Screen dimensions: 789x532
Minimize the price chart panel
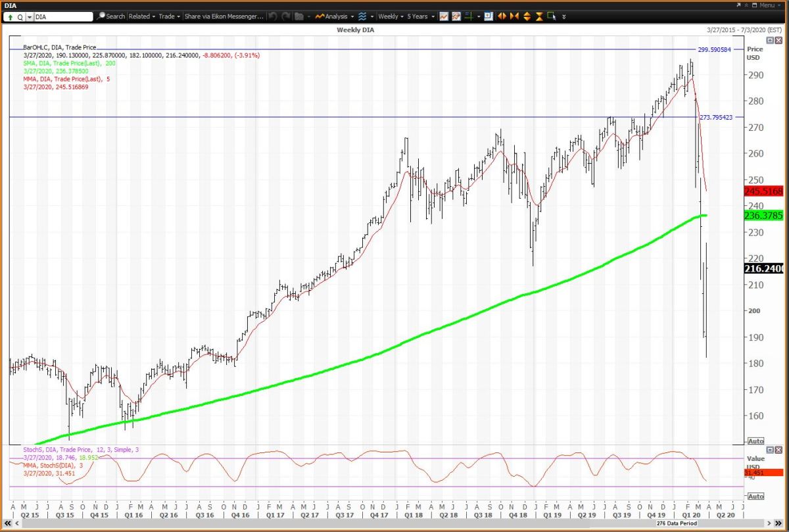click(770, 40)
